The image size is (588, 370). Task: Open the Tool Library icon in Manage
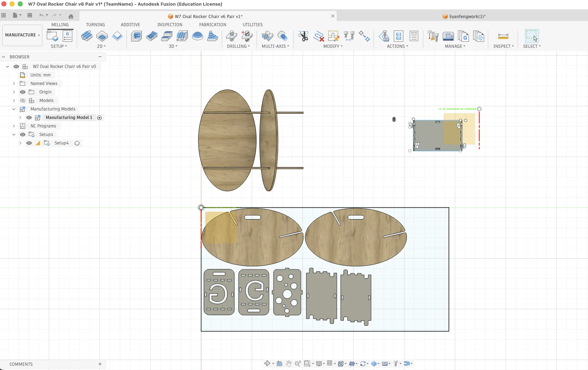click(x=433, y=36)
